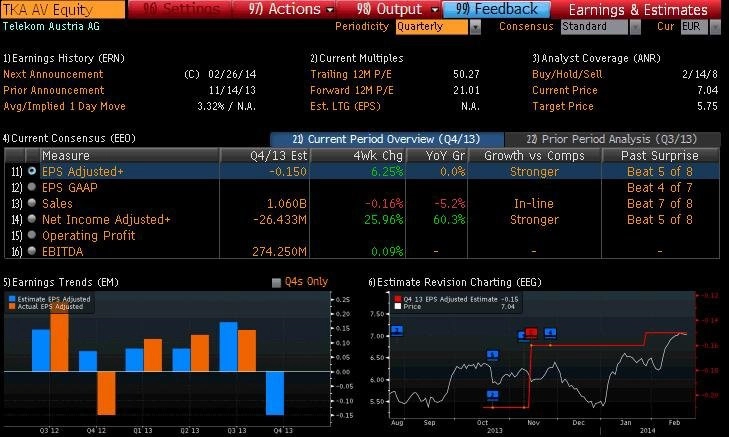Click the Next Announcement label
This screenshot has height=437, width=729.
[x=53, y=74]
